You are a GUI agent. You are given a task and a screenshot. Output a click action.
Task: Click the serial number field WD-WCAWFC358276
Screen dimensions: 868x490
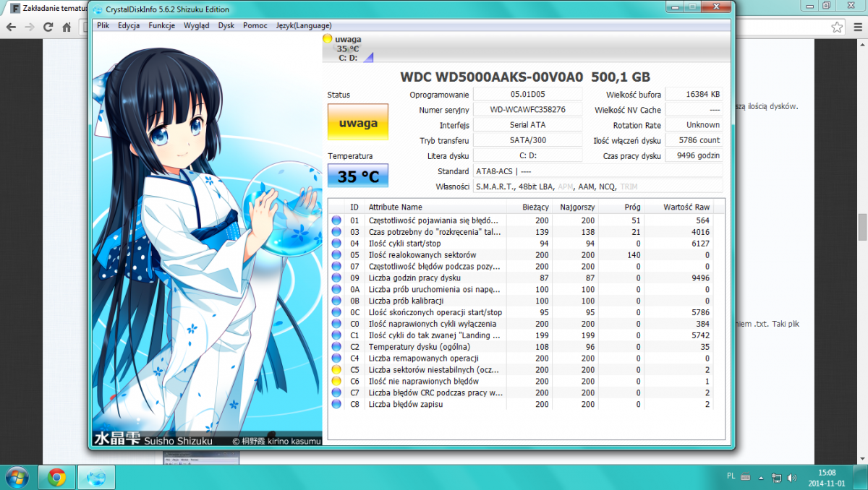(x=528, y=110)
